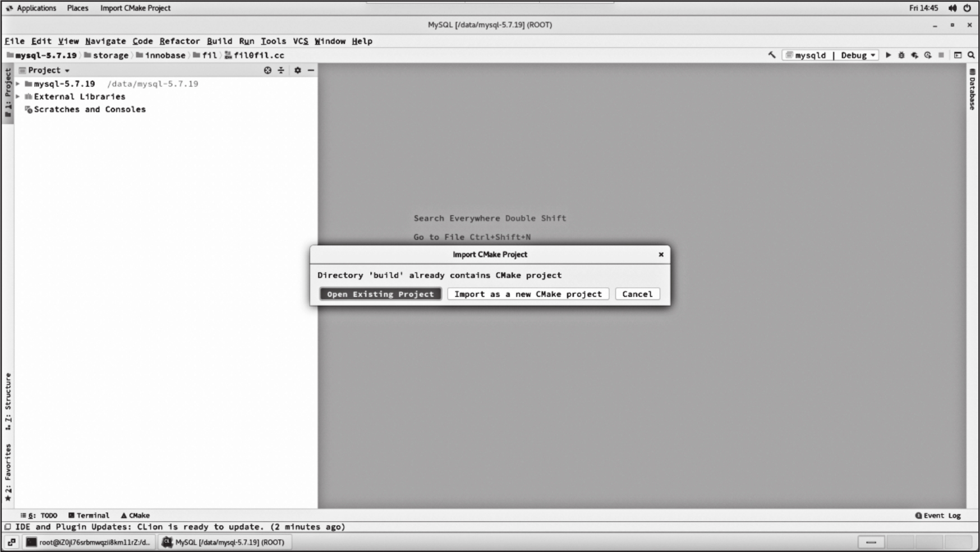Open the Run menu
This screenshot has height=552, width=980.
click(x=246, y=41)
